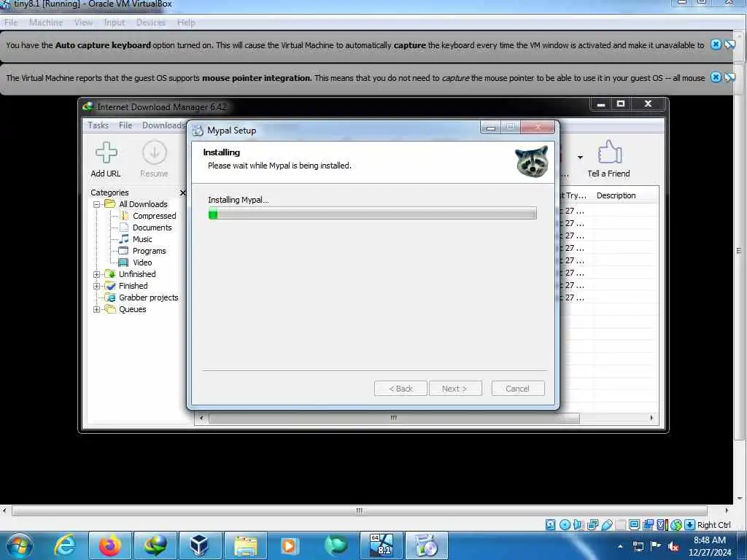Select the Video category
The width and height of the screenshot is (747, 560).
(x=142, y=262)
